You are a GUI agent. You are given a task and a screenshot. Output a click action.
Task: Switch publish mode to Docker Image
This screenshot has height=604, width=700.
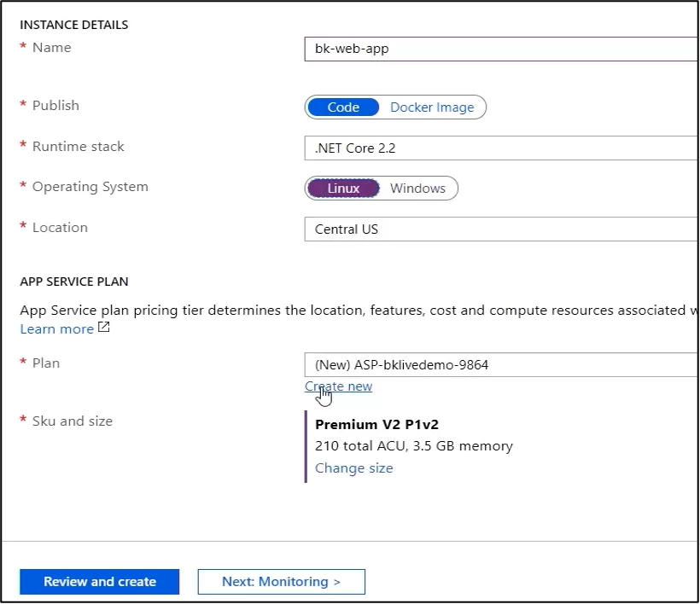pyautogui.click(x=432, y=107)
